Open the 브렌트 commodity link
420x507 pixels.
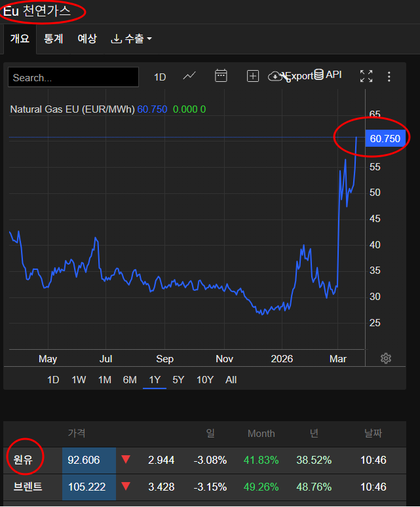pyautogui.click(x=28, y=487)
